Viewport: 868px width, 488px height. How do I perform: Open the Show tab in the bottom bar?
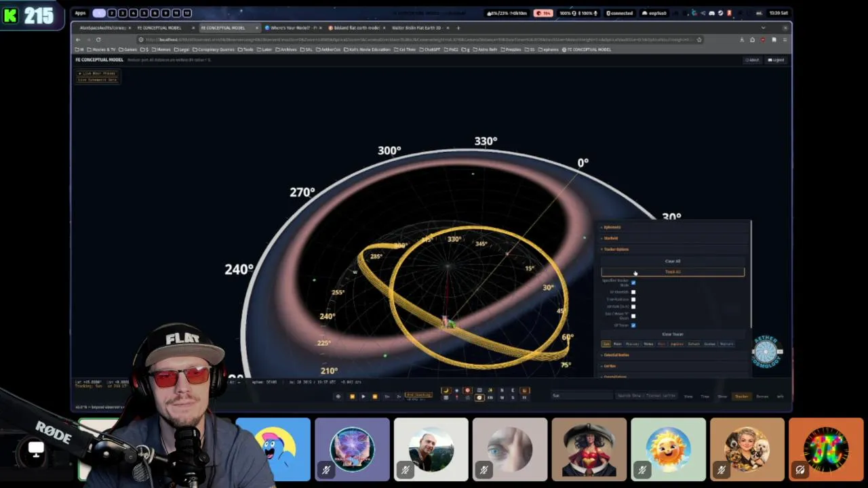point(722,396)
